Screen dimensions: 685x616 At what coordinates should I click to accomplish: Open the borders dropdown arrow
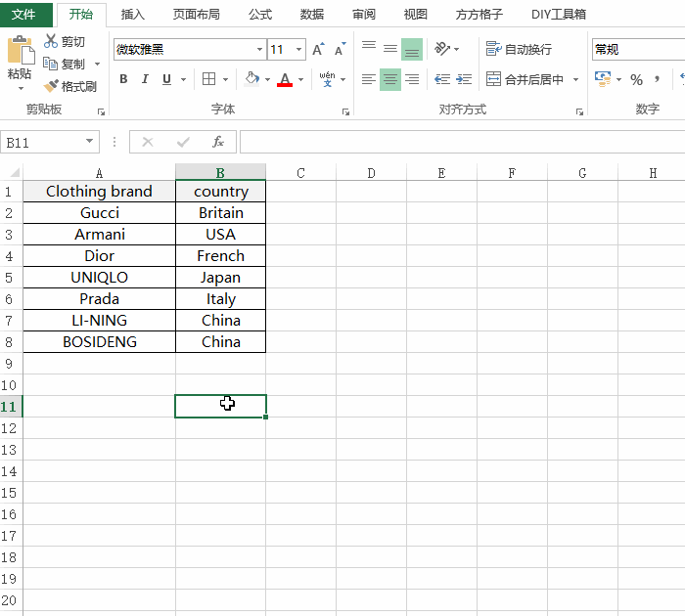225,79
